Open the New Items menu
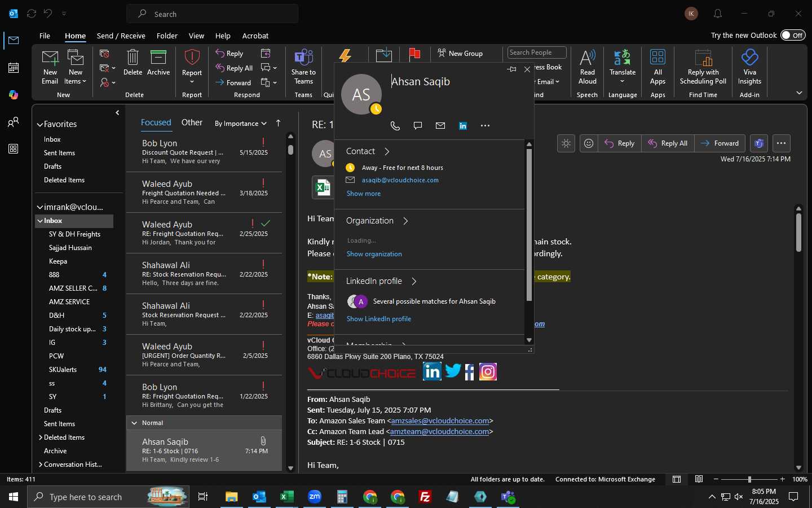The width and height of the screenshot is (812, 508). click(x=76, y=67)
